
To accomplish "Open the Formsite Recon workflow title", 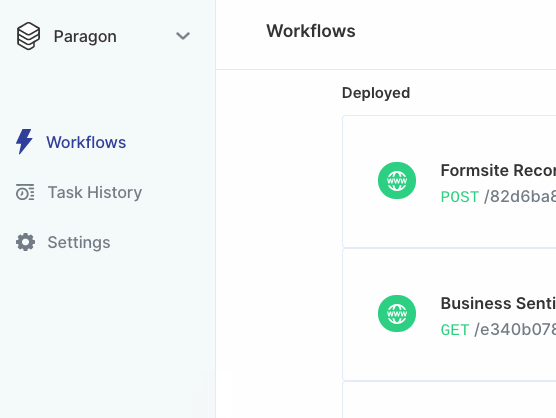I will [x=498, y=171].
